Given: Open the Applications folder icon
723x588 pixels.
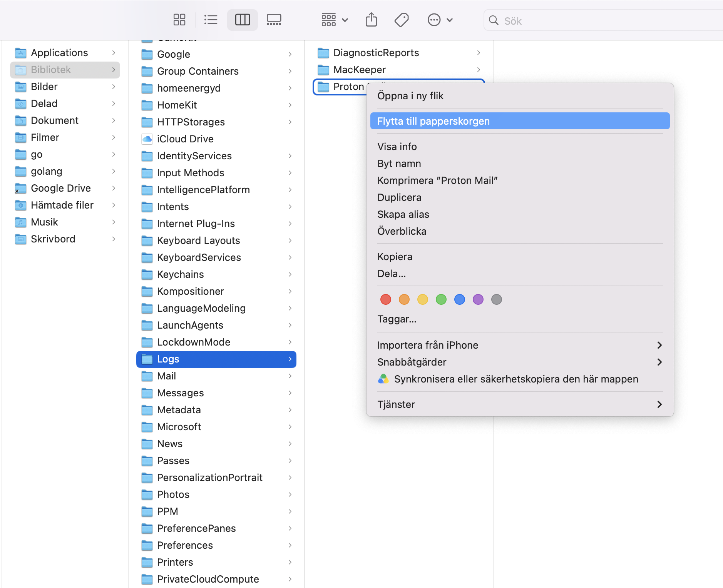Looking at the screenshot, I should click(21, 53).
